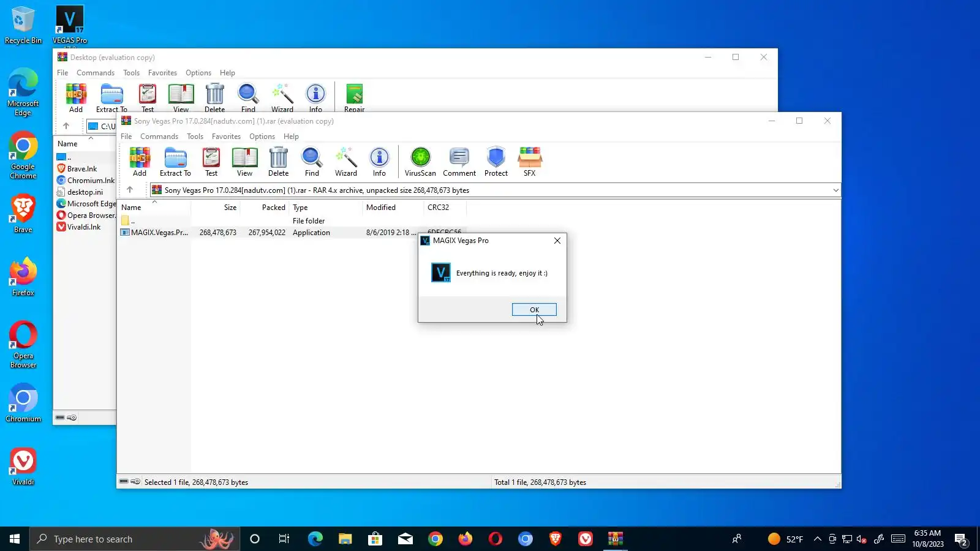Click the Add icon in the Desktop WinRAR window
Screen dimensions: 980x551
76,98
